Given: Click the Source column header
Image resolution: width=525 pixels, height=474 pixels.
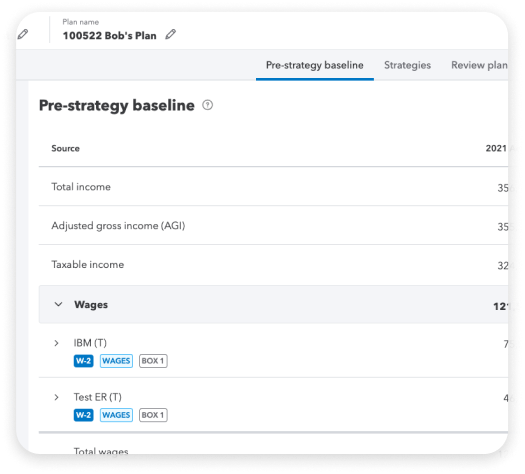Looking at the screenshot, I should tap(65, 148).
